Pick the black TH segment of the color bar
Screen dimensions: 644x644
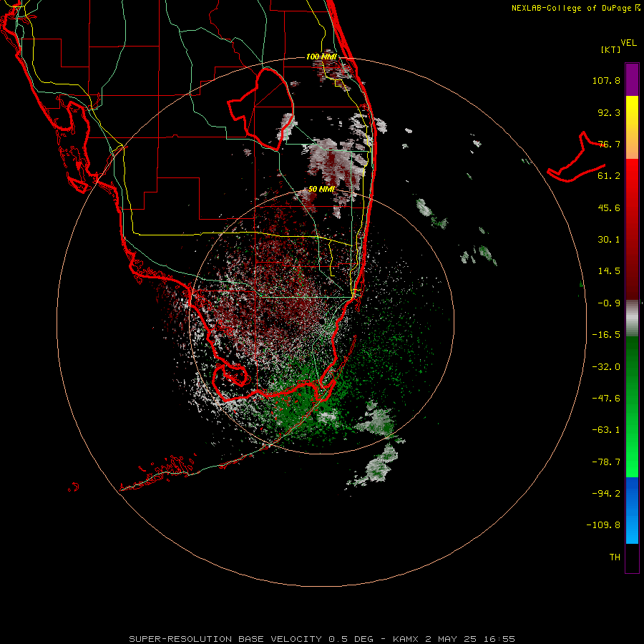pos(632,558)
